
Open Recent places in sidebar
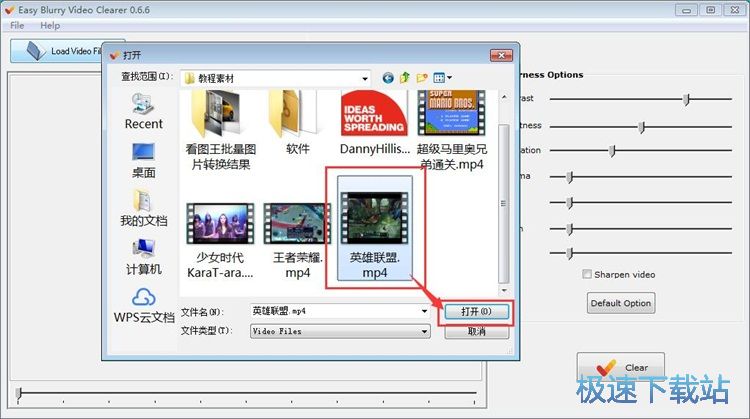(143, 111)
